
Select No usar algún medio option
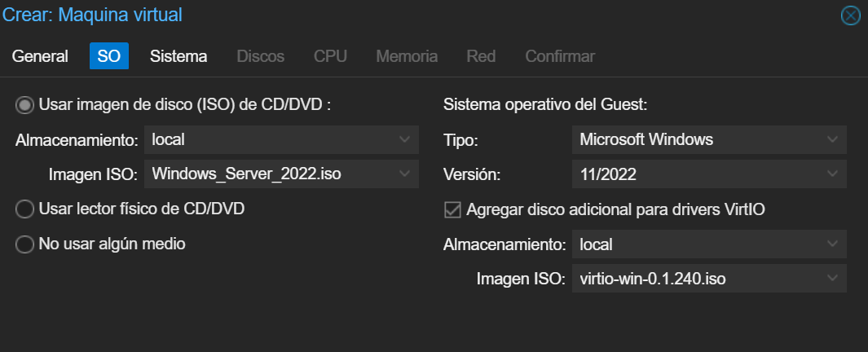coord(24,244)
